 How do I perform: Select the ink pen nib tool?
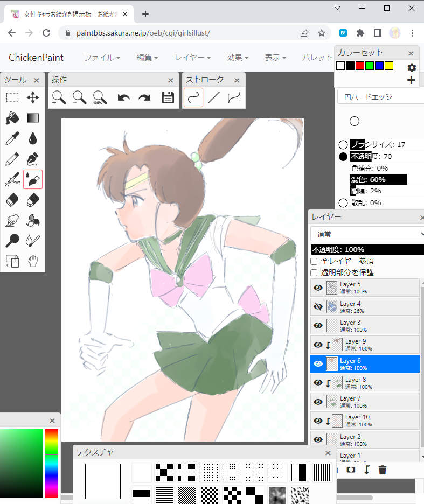pyautogui.click(x=33, y=159)
